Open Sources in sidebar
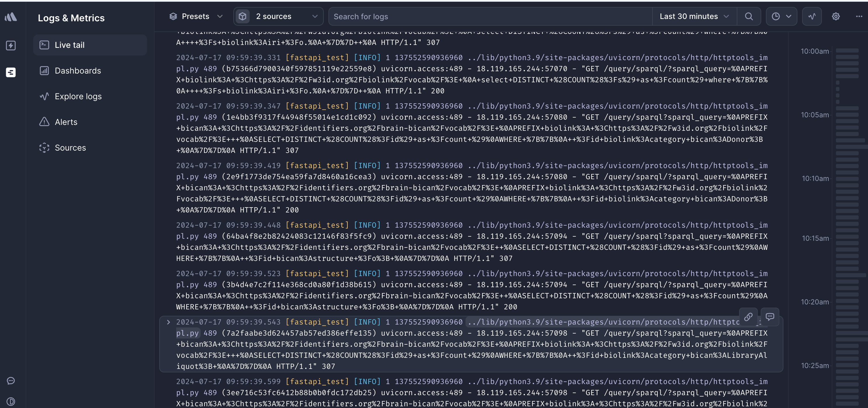 [x=90, y=148]
